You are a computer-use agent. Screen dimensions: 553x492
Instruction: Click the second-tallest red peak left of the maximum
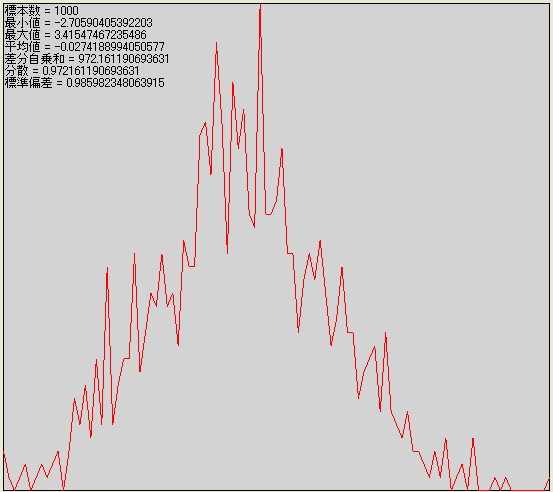(x=216, y=44)
